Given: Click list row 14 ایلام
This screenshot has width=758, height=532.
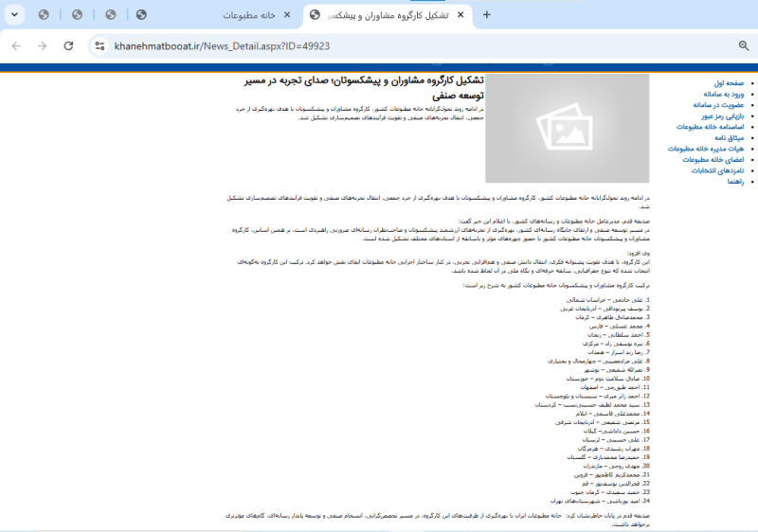Looking at the screenshot, I should 612,414.
